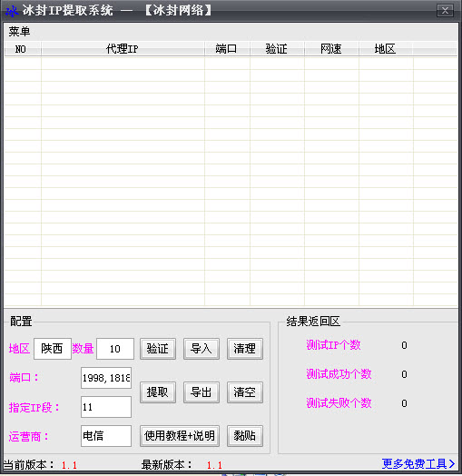
Task: Click the 清理 button
Action: click(245, 349)
